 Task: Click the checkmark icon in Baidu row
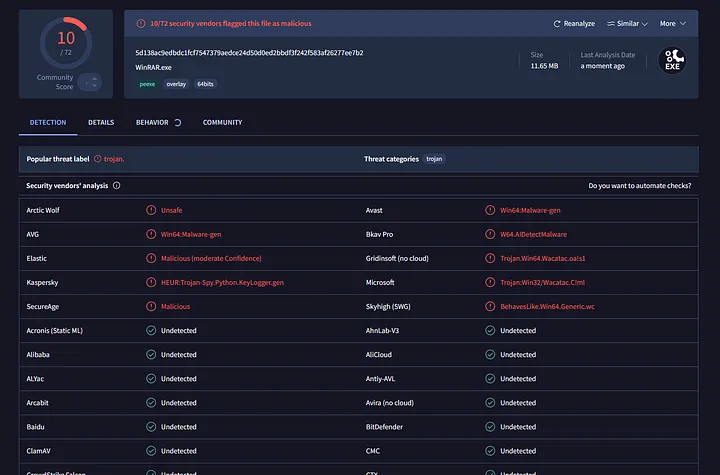(151, 427)
